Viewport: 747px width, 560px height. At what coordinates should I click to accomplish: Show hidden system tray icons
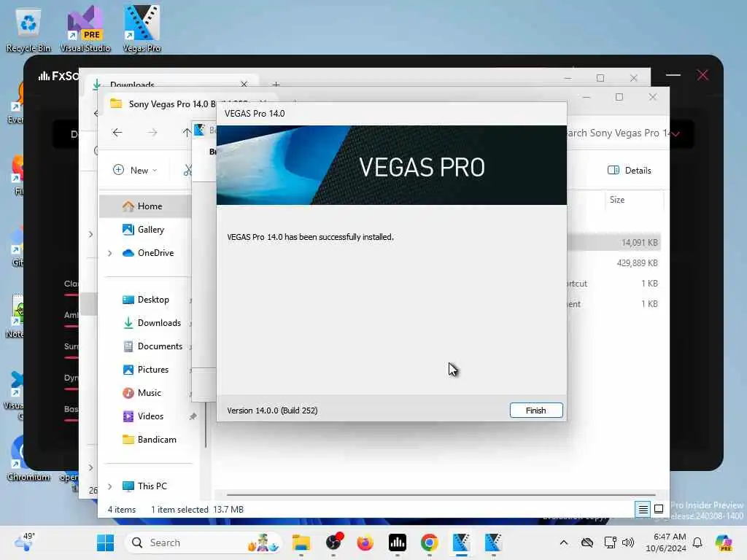point(564,542)
